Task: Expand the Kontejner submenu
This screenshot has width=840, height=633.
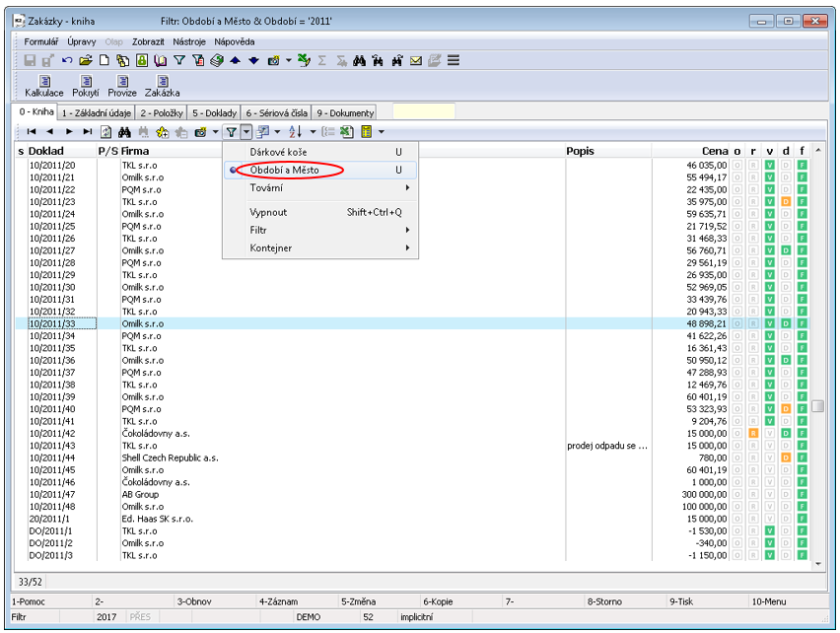Action: 271,247
